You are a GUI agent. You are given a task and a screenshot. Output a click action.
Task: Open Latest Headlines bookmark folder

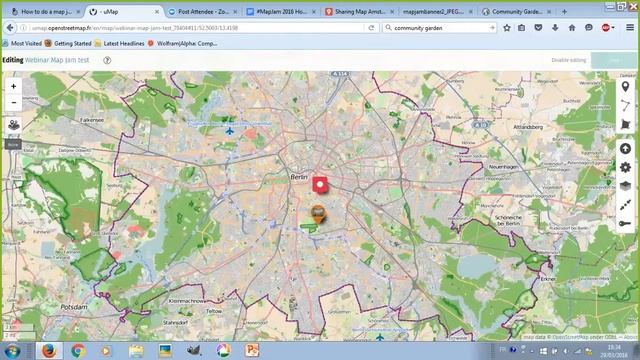[x=119, y=43]
